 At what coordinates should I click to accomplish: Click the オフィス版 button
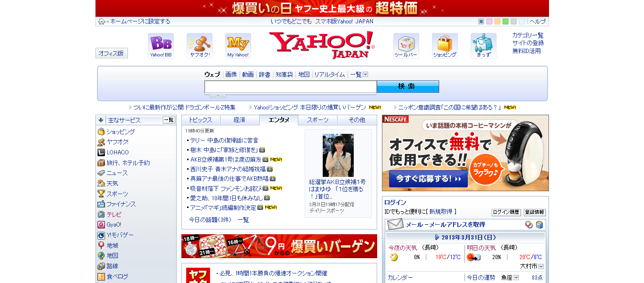tap(112, 53)
